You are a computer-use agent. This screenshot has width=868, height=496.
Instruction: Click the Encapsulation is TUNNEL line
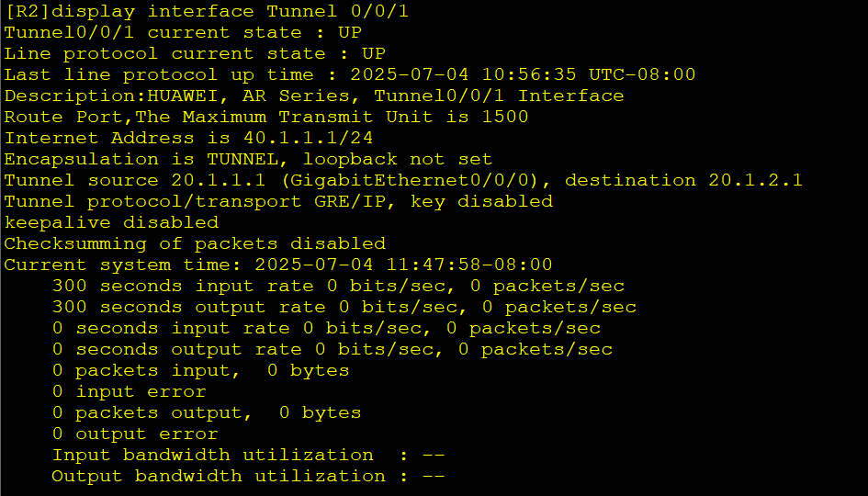[x=248, y=160]
